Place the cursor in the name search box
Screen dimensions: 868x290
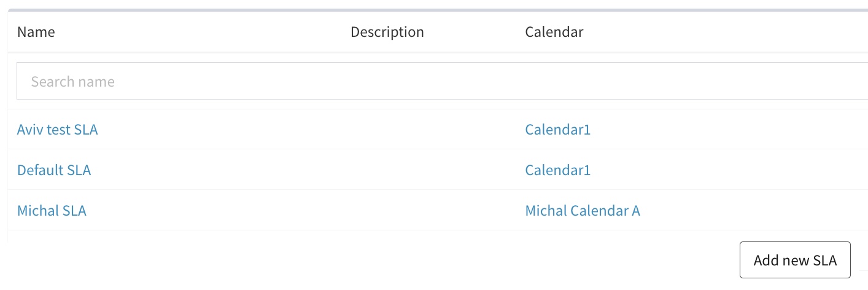442,81
